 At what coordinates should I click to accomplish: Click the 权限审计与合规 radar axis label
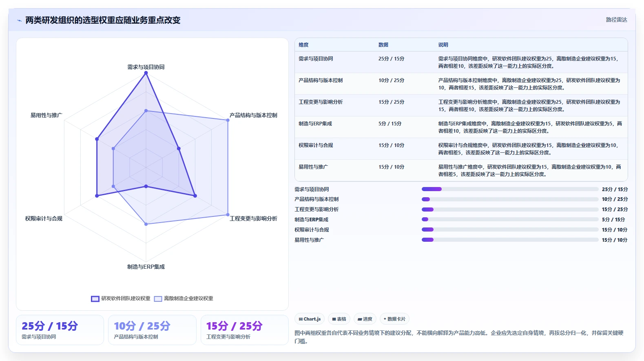pos(44,218)
